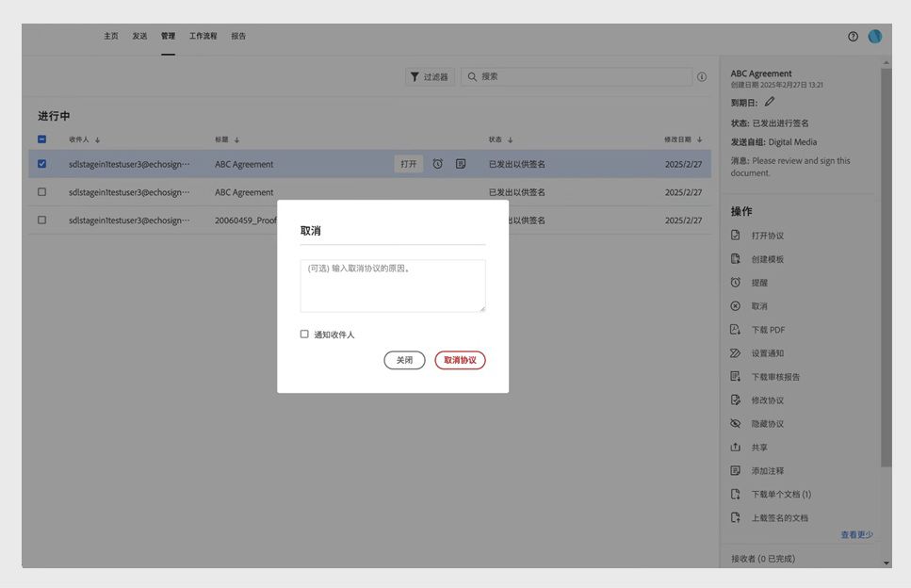Sort the table by 修改日期 column arrow
911x588 pixels.
(698, 138)
